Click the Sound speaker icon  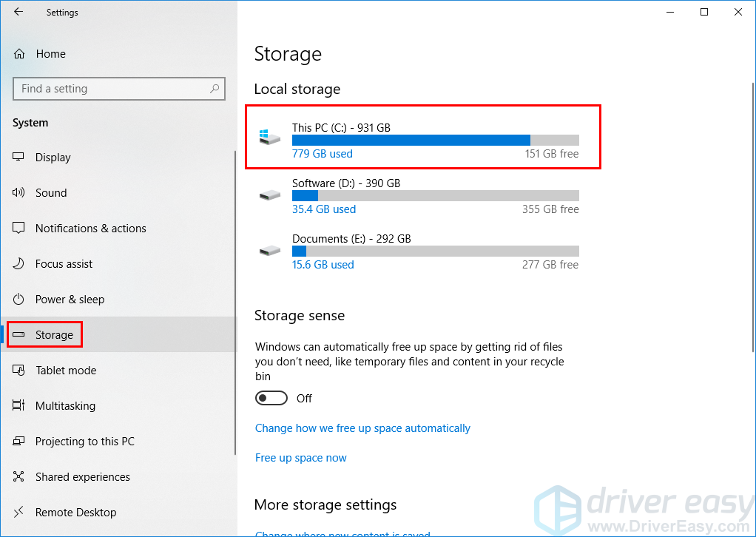pyautogui.click(x=19, y=192)
